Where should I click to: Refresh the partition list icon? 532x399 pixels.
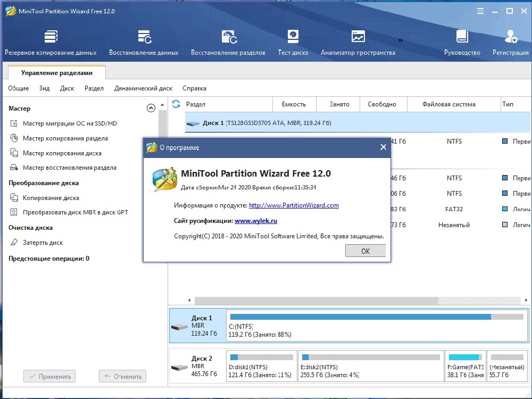tap(176, 104)
